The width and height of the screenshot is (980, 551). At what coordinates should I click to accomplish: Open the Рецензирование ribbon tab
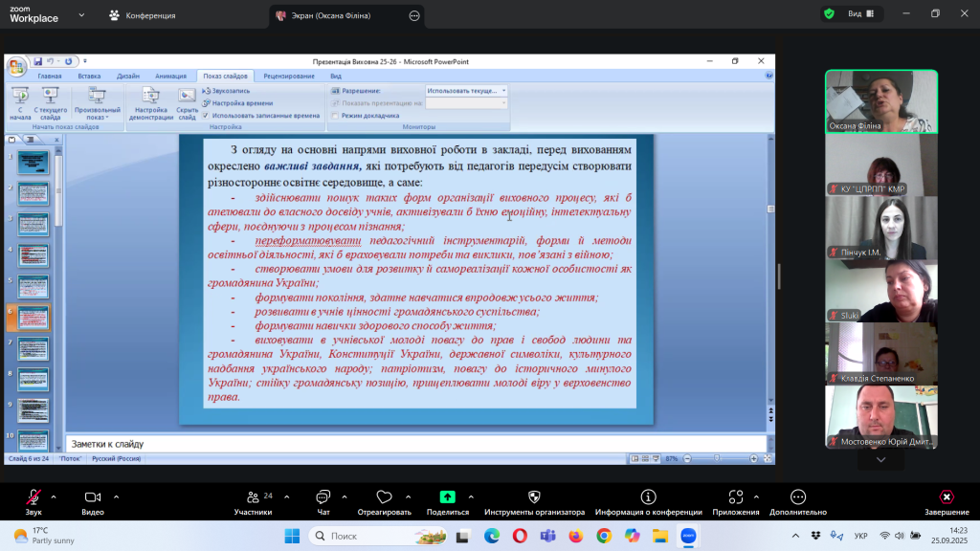pos(288,76)
